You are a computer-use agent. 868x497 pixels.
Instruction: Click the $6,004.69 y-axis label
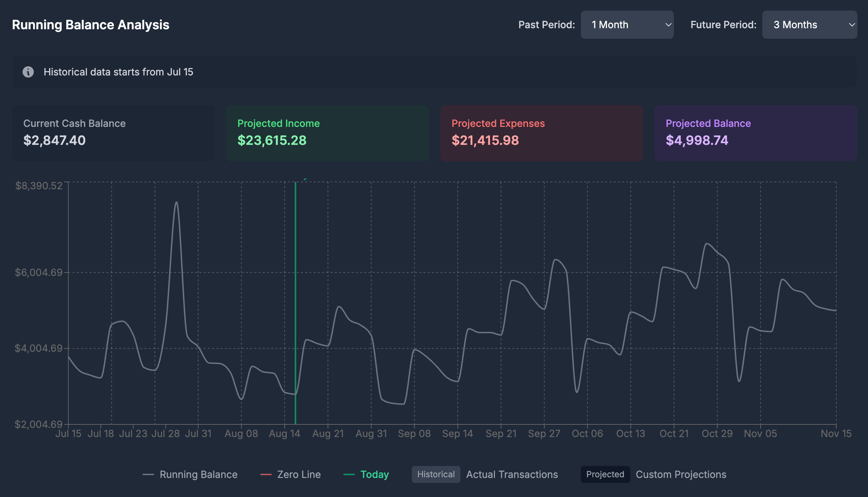point(38,272)
